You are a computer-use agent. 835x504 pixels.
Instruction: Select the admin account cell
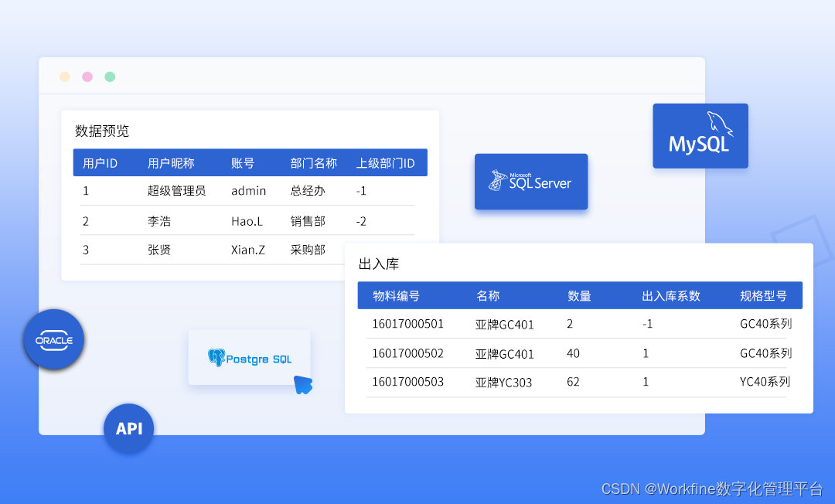[x=249, y=190]
